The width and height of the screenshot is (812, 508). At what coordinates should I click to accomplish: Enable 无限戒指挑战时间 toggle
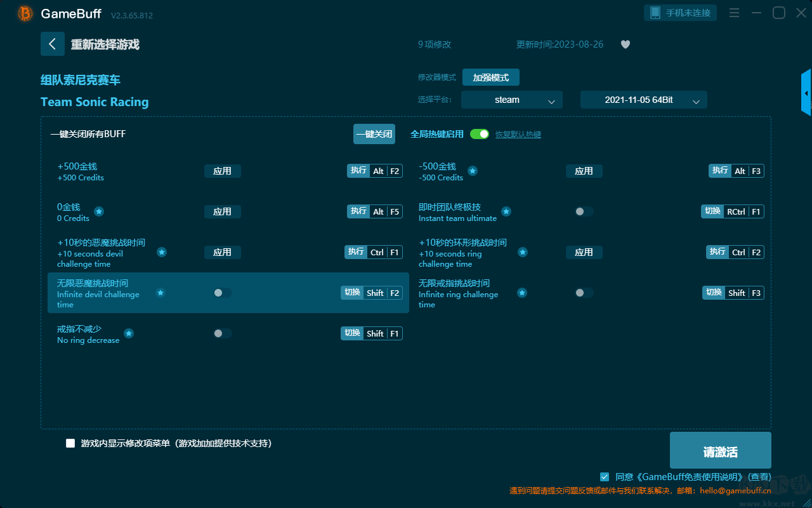[584, 293]
